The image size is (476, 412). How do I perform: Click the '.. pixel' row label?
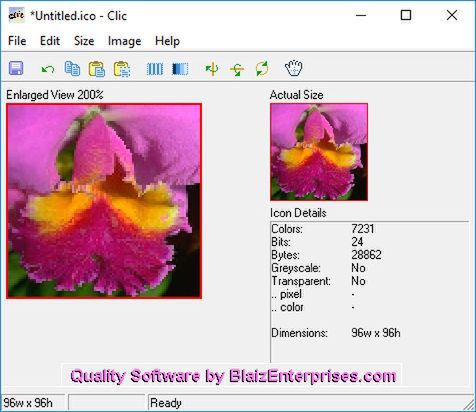(x=287, y=294)
